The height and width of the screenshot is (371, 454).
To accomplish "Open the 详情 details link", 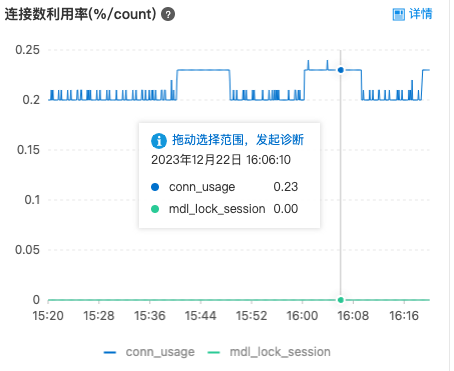I will pos(421,14).
